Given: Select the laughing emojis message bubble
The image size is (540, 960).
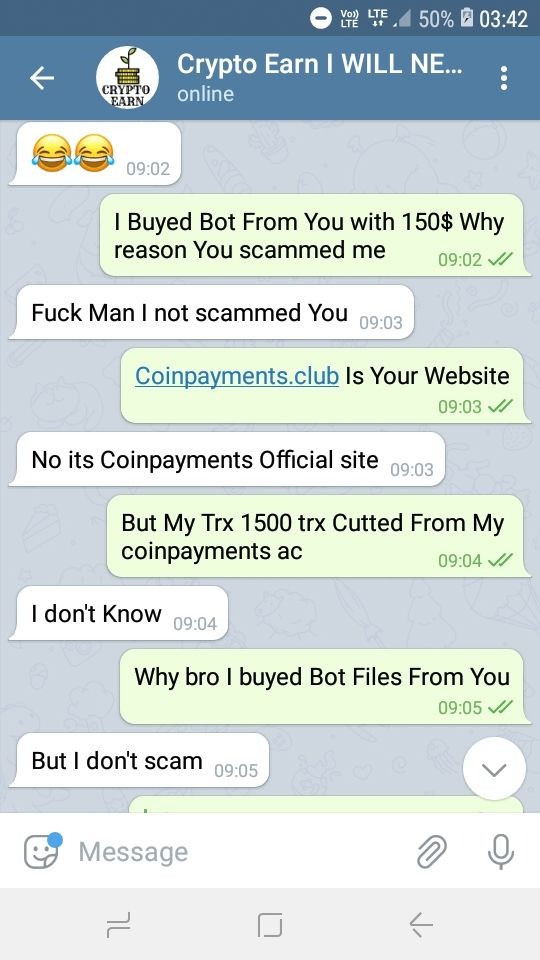Looking at the screenshot, I should tap(96, 154).
